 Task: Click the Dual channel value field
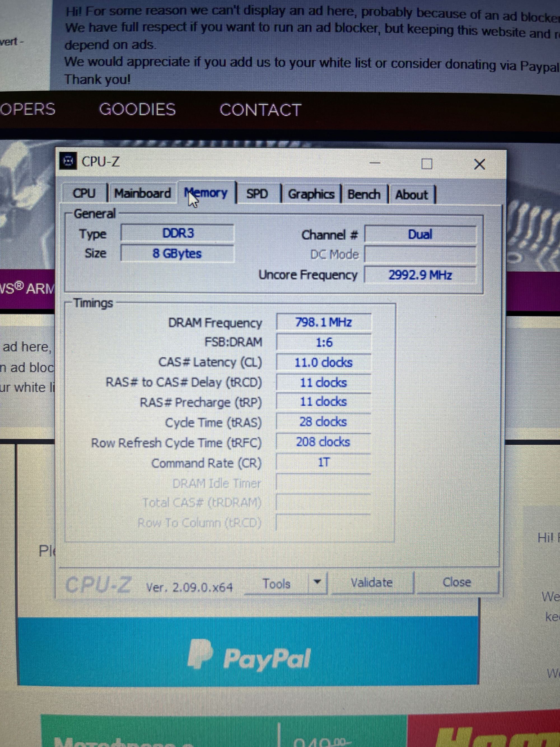tap(421, 234)
